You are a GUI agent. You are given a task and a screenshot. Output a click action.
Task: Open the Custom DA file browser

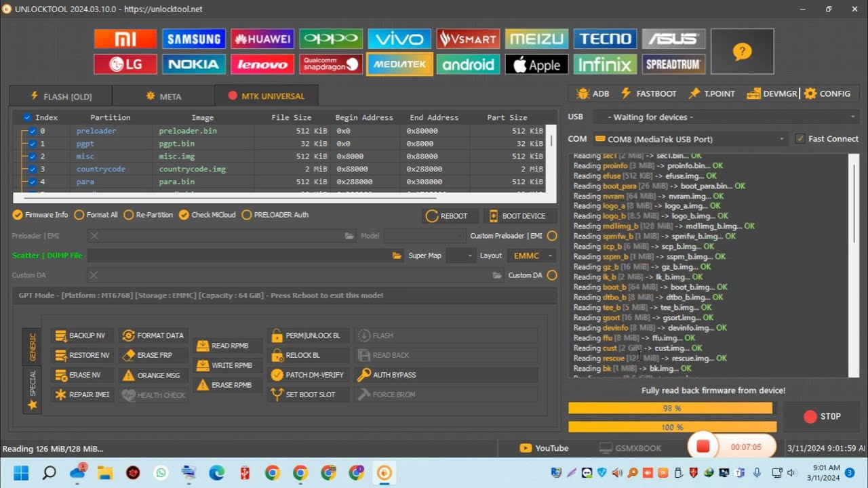coord(497,275)
